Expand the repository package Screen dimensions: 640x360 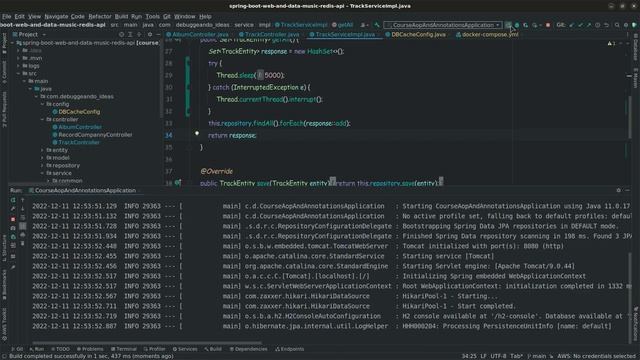42,166
